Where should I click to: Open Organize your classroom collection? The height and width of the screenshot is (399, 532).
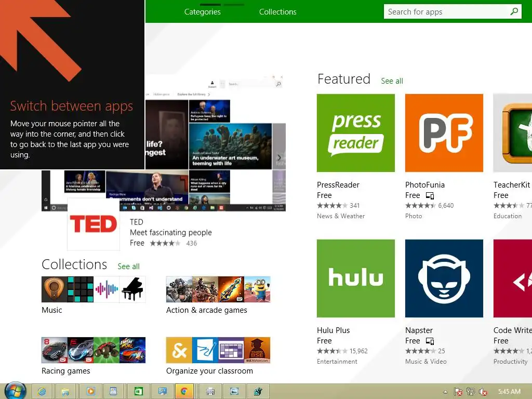coord(210,371)
